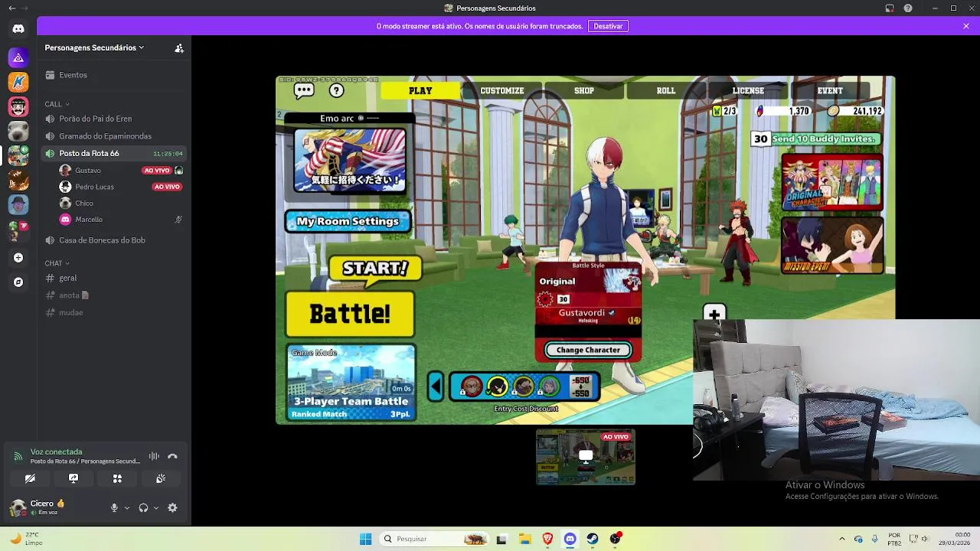Toggle noise suppression waveform icon
980x551 pixels.
(x=154, y=456)
